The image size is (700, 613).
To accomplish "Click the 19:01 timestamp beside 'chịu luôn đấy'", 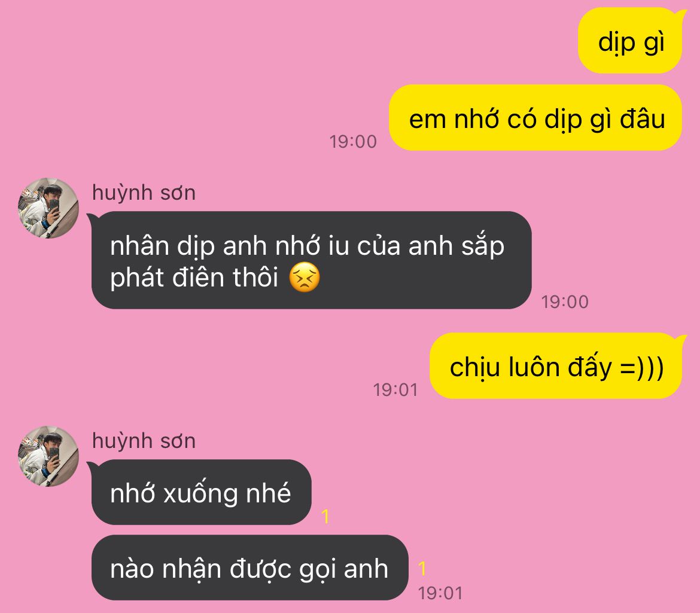I will [395, 389].
